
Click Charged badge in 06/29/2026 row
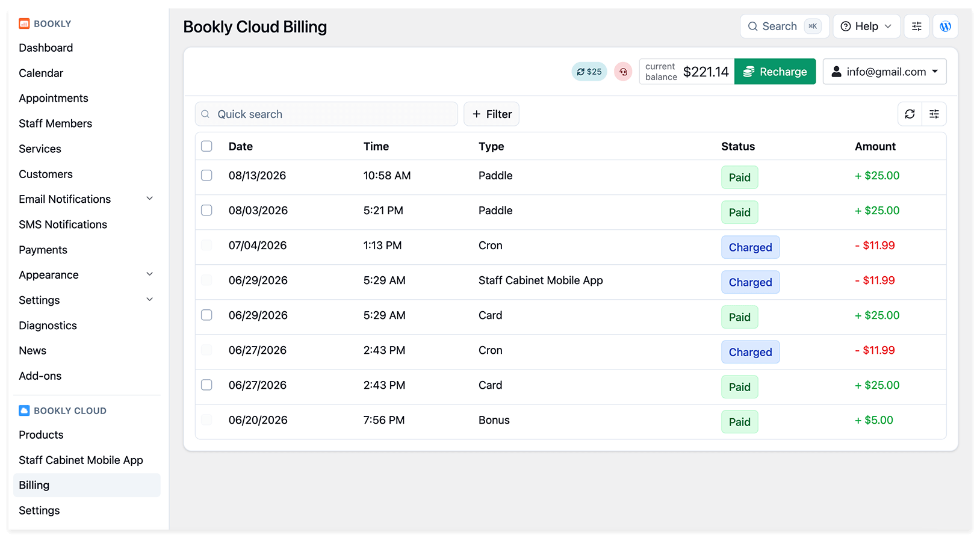tap(751, 282)
